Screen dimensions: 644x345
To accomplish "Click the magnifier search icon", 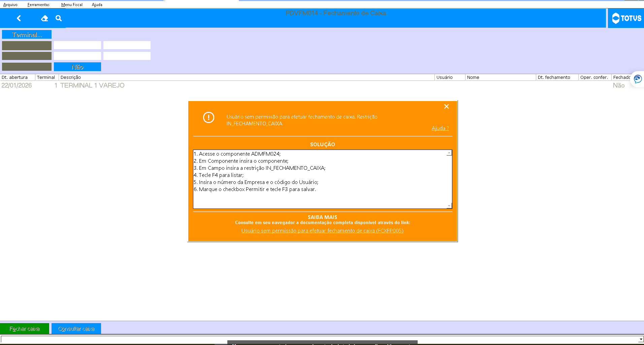I will (x=59, y=18).
